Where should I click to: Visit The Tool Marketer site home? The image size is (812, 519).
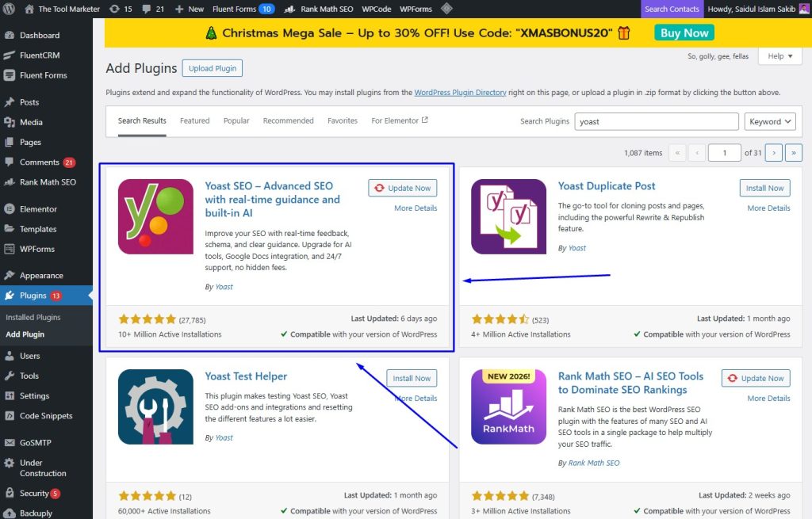62,9
